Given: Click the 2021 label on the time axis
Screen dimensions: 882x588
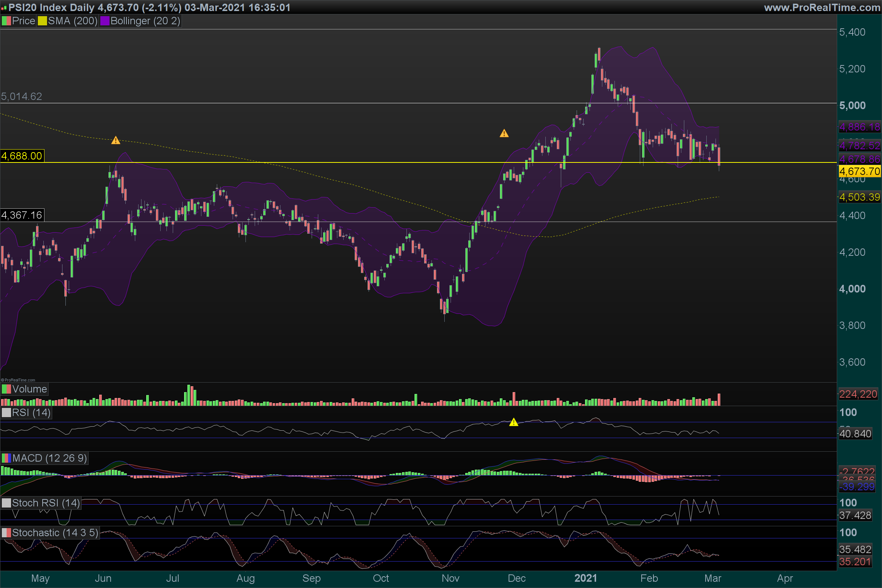Looking at the screenshot, I should pyautogui.click(x=585, y=578).
